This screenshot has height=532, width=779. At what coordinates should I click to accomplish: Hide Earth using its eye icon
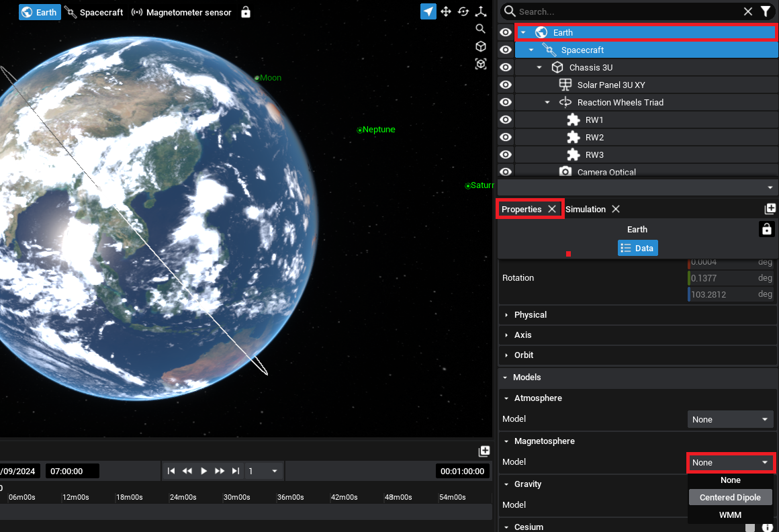[506, 32]
